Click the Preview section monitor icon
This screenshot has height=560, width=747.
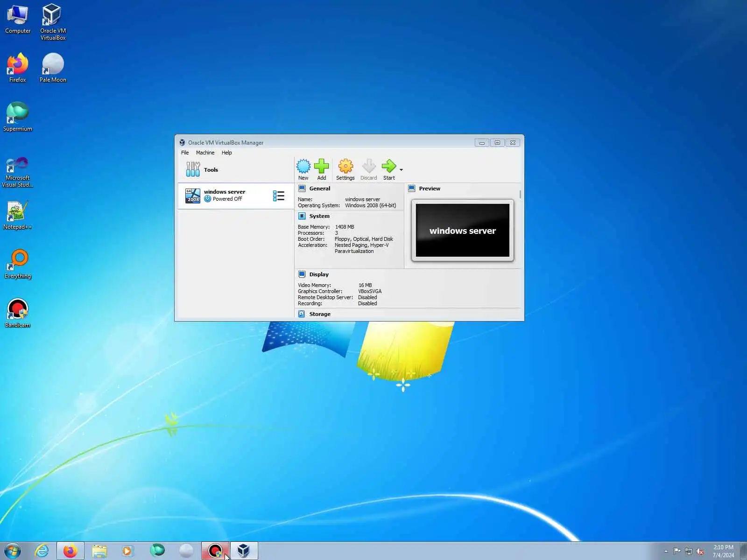click(x=412, y=189)
